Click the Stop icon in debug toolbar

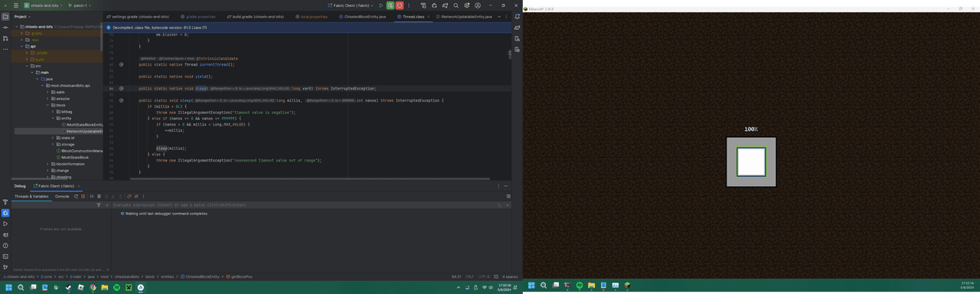pos(83,196)
